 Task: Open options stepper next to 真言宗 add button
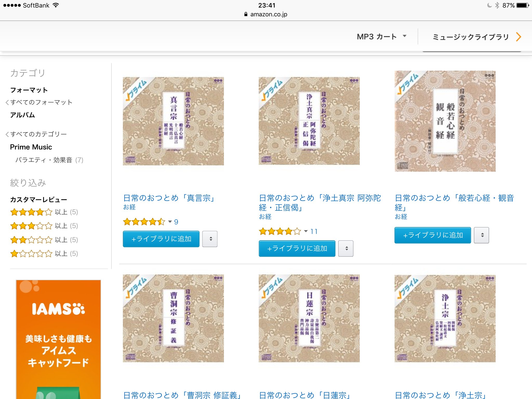click(210, 239)
